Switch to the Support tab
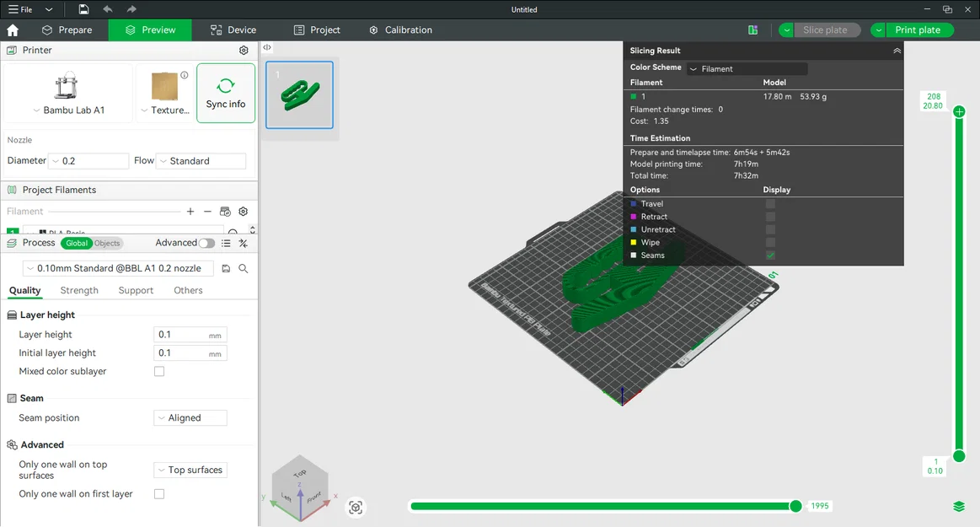Screen dimensions: 980x527 136,290
